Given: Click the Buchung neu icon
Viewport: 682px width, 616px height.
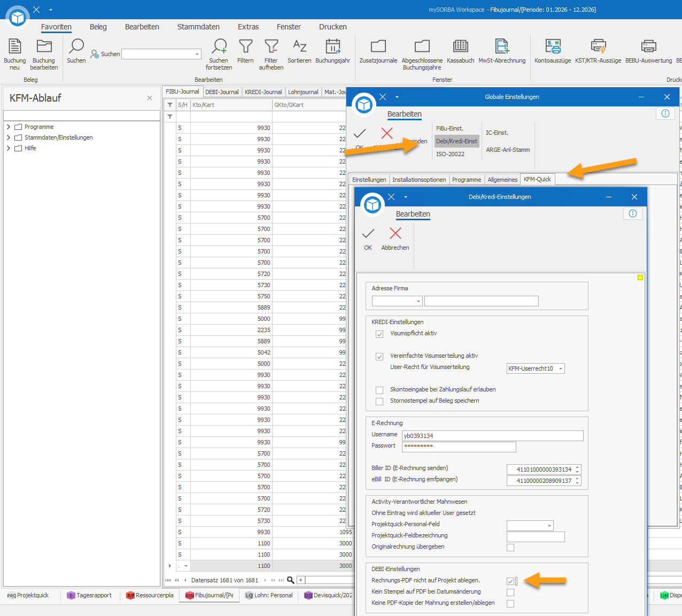Looking at the screenshot, I should pyautogui.click(x=15, y=47).
